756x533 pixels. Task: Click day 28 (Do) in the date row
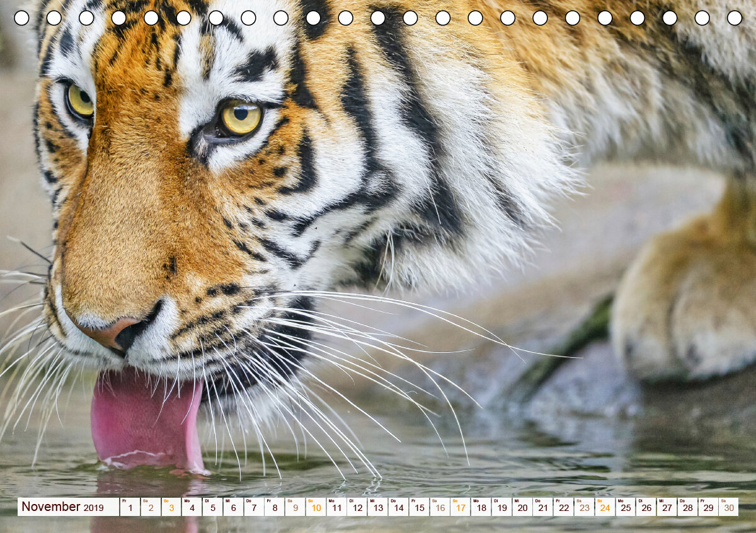(687, 507)
